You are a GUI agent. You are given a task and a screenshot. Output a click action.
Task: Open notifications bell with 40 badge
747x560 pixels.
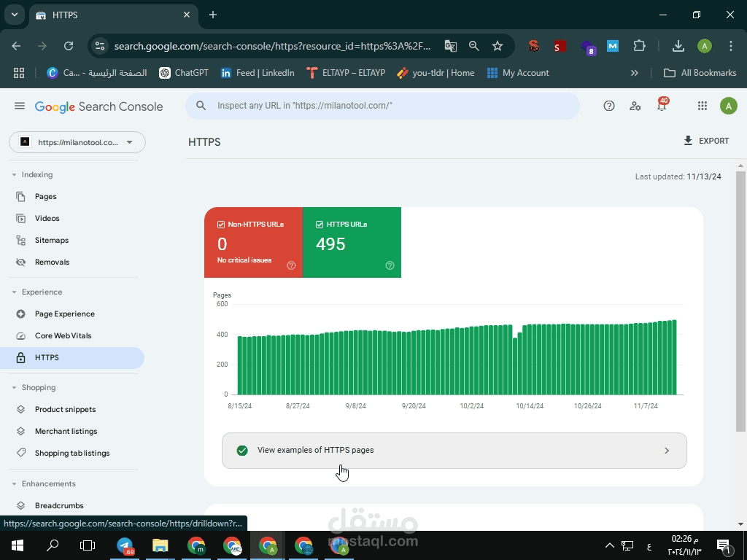click(662, 105)
